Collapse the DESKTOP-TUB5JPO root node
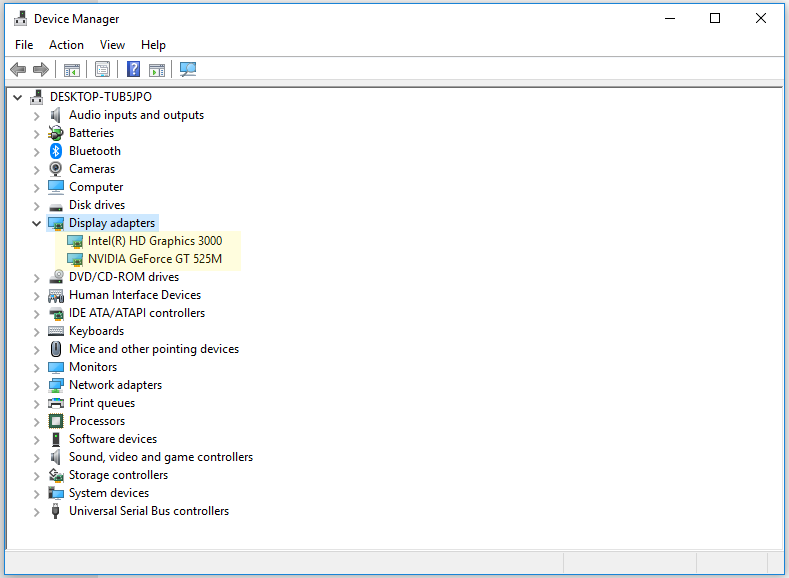789x578 pixels. 18,97
